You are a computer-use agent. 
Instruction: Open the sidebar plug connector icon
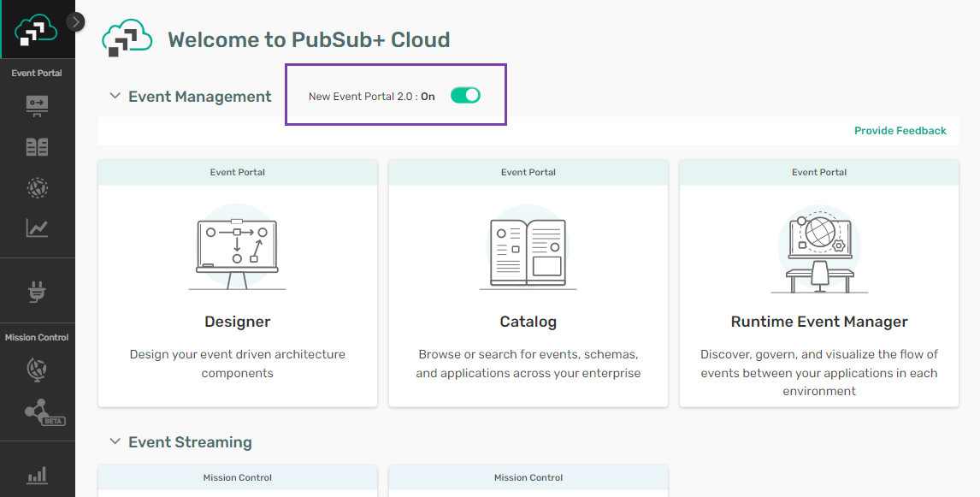click(37, 292)
